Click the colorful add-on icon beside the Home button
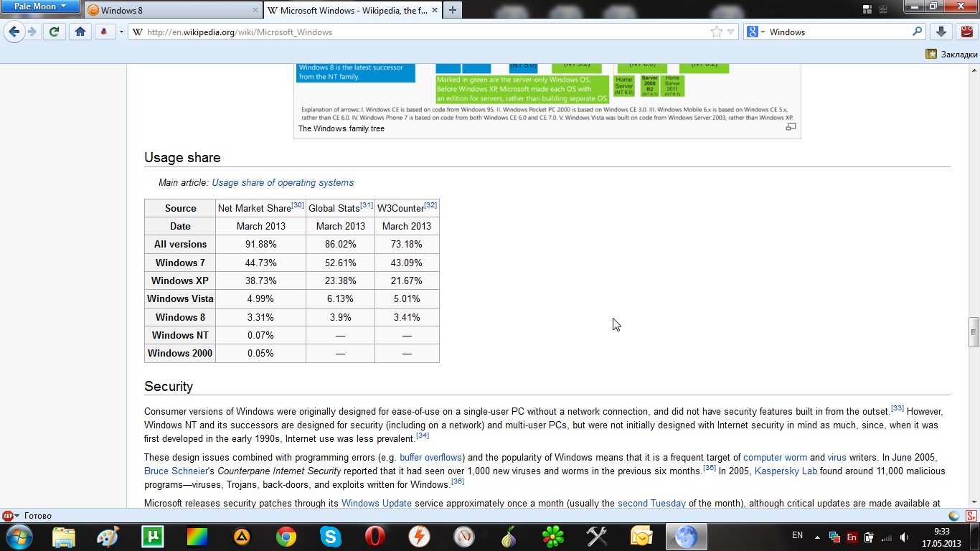980x551 pixels. pos(104,32)
